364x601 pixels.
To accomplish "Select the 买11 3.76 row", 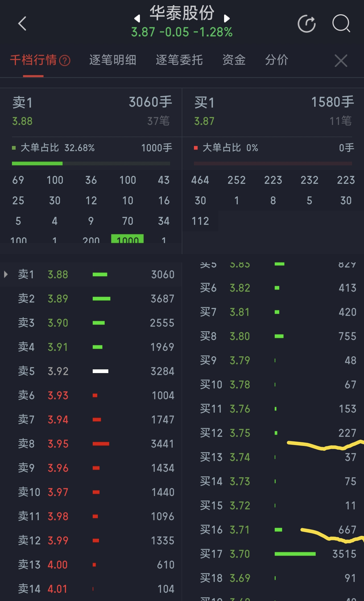I will [273, 409].
